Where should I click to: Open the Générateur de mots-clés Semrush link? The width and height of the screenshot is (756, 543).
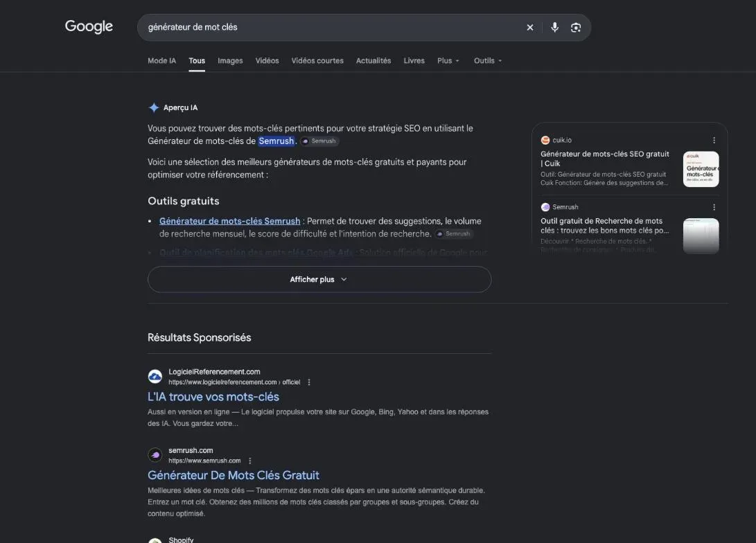[229, 221]
